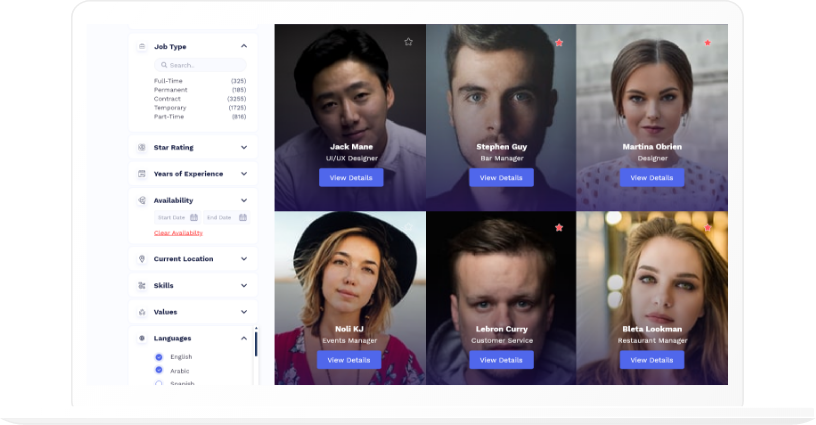View Details for Stephen Guy
The width and height of the screenshot is (816, 425).
click(501, 177)
